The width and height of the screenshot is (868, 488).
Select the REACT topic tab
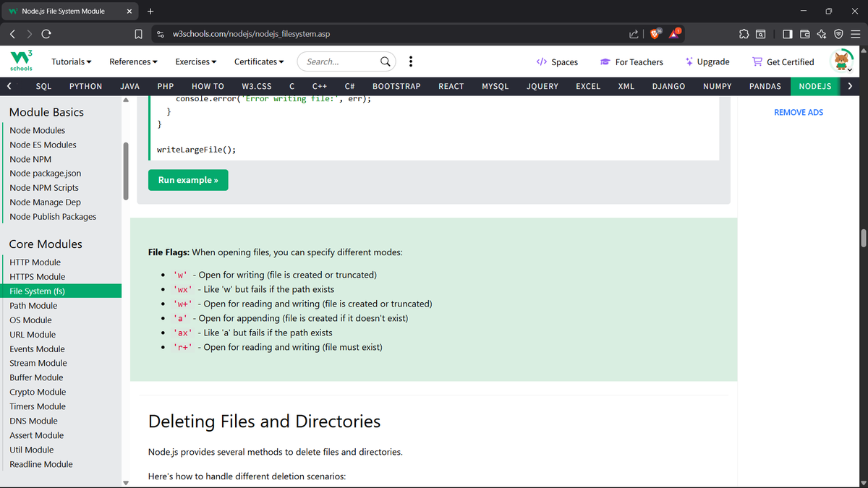451,86
